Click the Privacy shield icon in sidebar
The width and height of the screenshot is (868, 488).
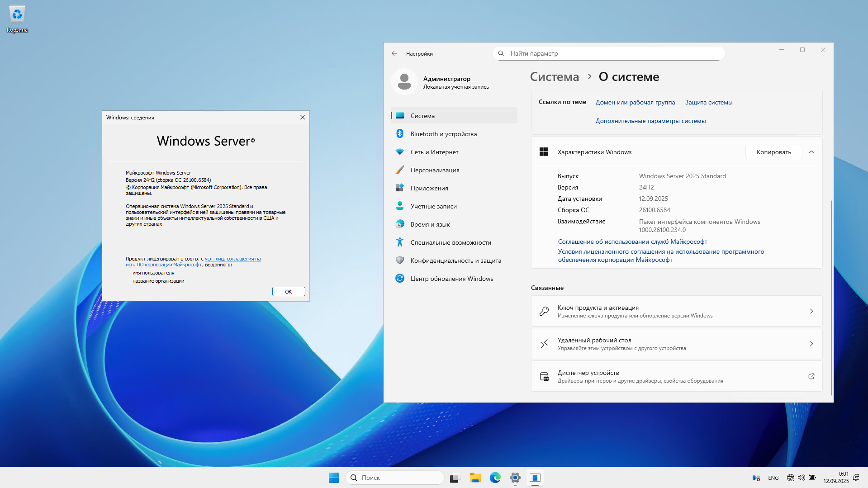[400, 260]
